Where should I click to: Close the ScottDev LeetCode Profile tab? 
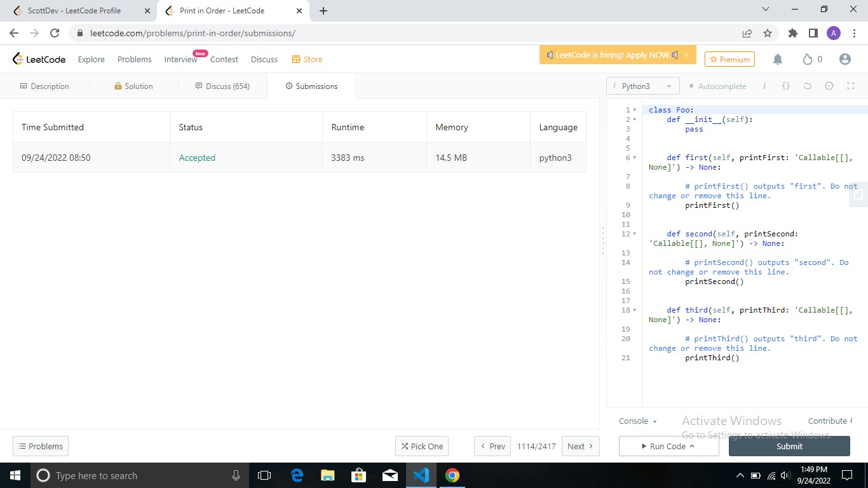147,11
